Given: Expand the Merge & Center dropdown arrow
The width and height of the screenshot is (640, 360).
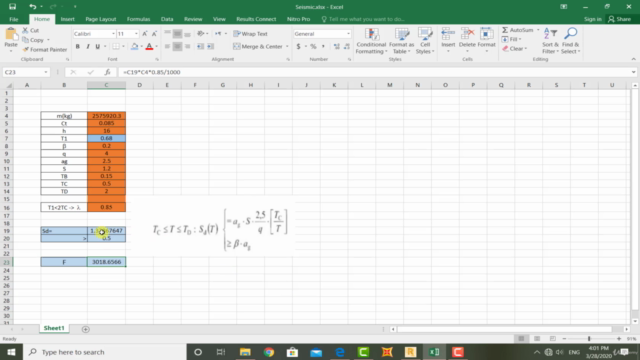Looking at the screenshot, I should click(287, 47).
